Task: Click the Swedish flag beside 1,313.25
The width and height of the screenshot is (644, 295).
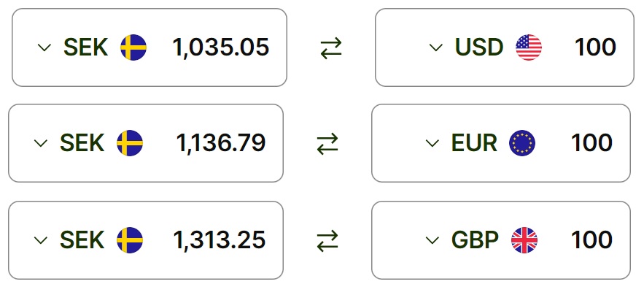Action: (x=130, y=240)
